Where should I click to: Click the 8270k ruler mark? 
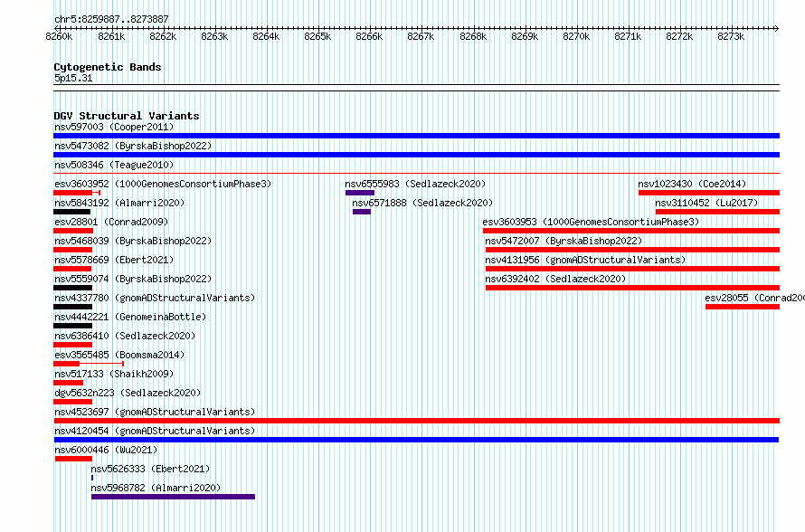click(576, 36)
